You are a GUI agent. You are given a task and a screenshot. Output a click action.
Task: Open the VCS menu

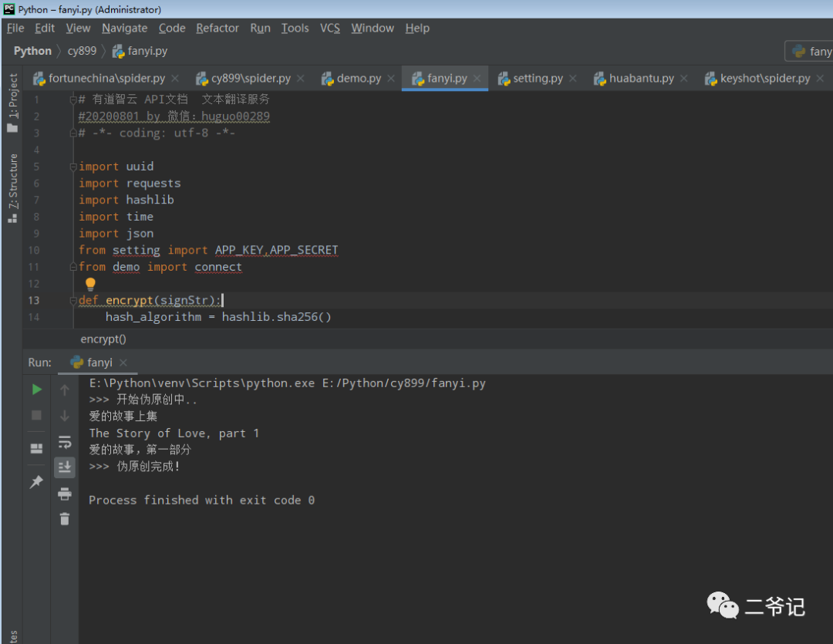(x=330, y=29)
